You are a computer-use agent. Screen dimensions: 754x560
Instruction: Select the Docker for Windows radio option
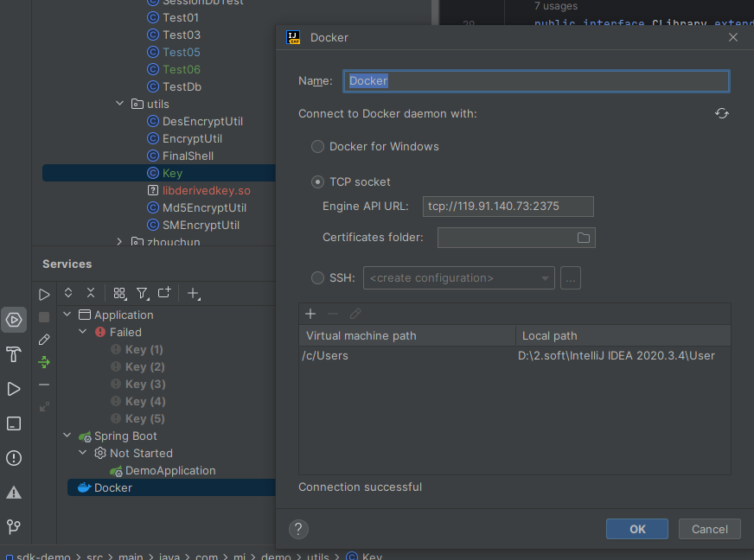pyautogui.click(x=318, y=147)
